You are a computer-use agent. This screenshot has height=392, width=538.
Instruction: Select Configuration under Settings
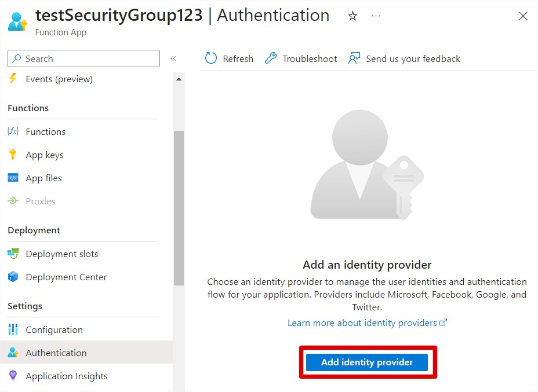coord(54,329)
